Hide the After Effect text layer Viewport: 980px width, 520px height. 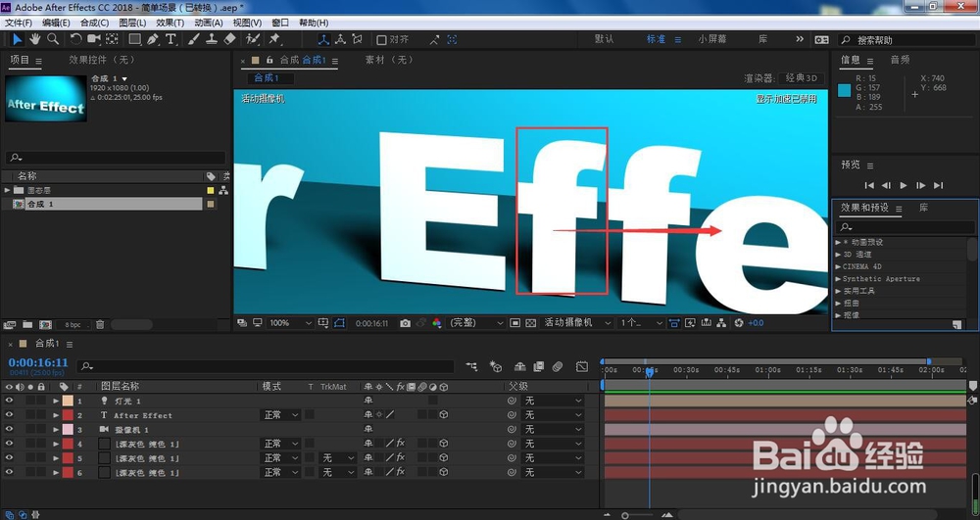(9, 415)
